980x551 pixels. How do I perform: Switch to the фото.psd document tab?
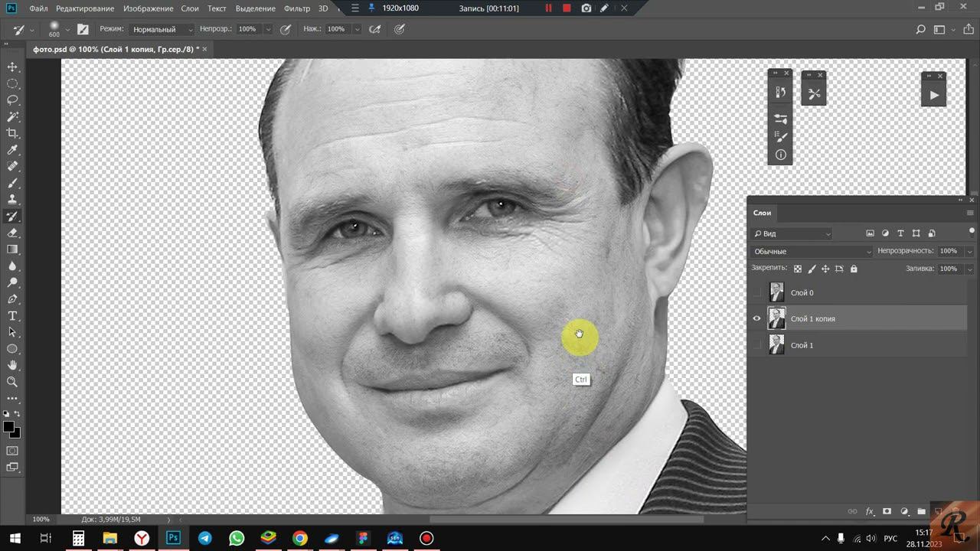click(x=116, y=49)
